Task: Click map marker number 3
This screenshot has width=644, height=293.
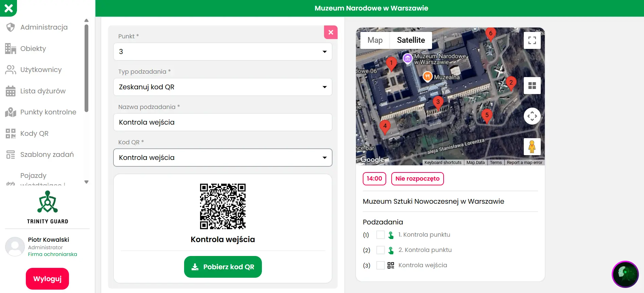Action: pos(438,103)
